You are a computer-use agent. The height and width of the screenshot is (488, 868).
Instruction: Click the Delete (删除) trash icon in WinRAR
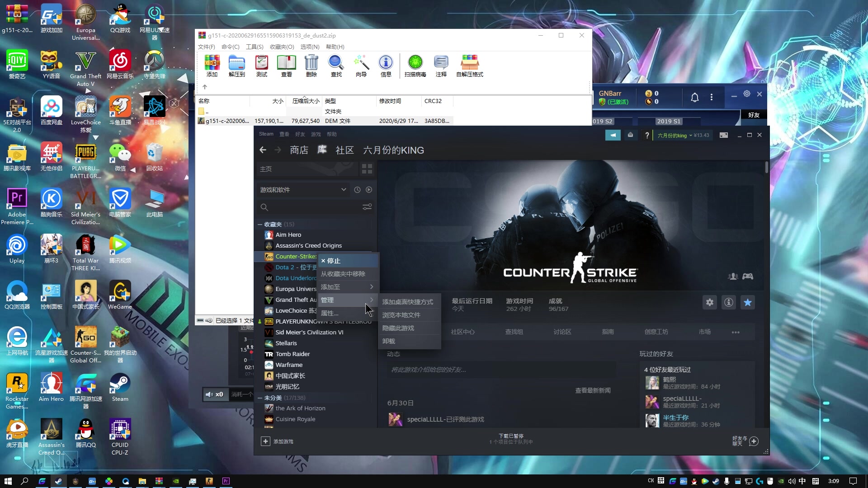coord(311,66)
